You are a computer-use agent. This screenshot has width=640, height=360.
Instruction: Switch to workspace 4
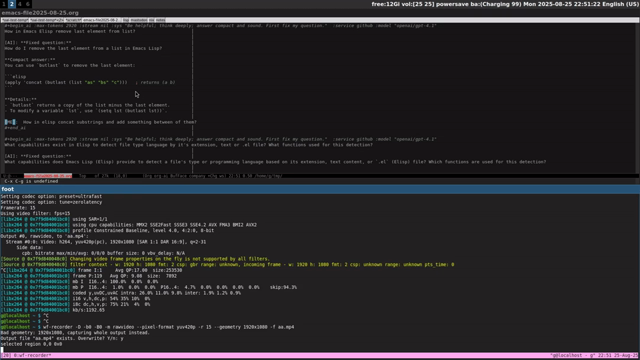point(19,4)
